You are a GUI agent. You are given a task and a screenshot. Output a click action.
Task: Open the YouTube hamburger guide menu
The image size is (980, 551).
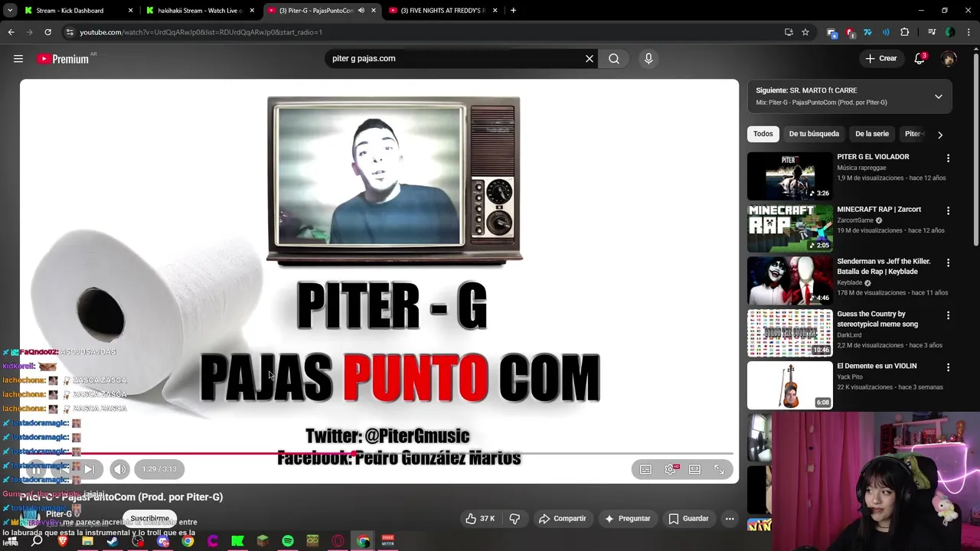click(x=18, y=59)
